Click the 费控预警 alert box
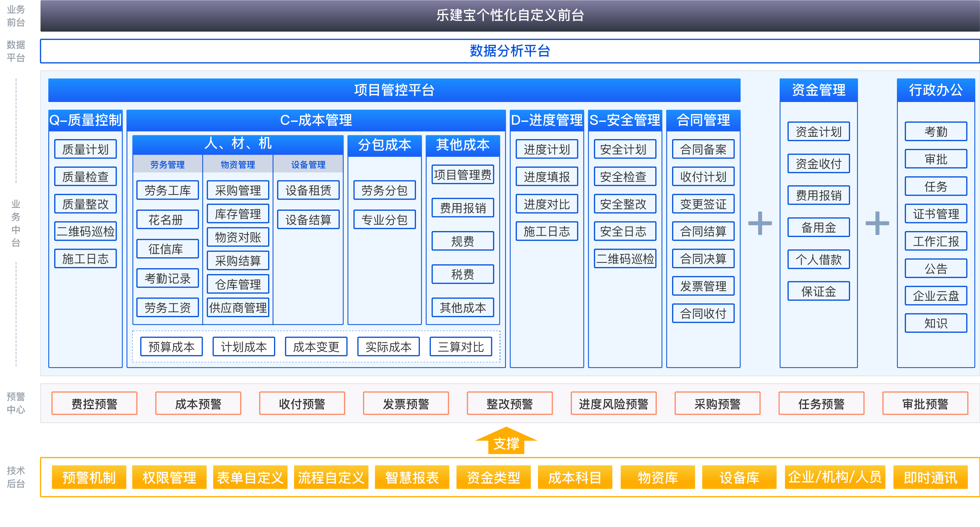980x527 pixels. point(94,403)
